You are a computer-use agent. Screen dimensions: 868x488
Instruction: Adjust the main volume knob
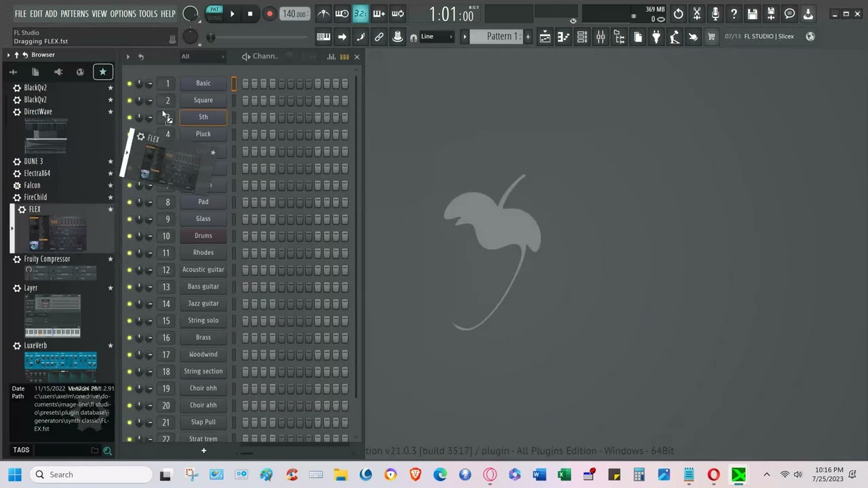191,14
